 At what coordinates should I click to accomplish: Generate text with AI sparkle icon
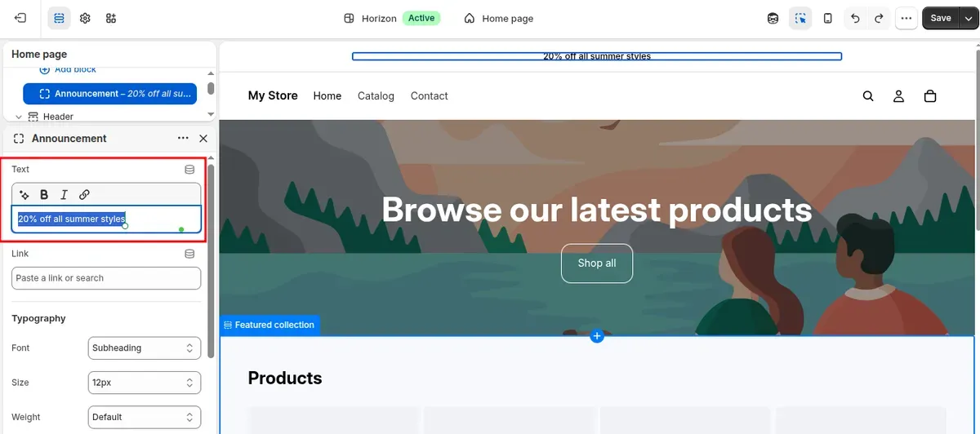coord(24,194)
